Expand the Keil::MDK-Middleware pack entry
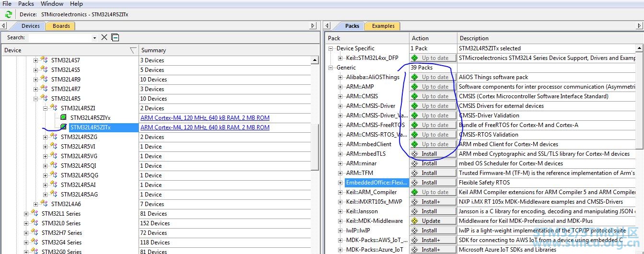The image size is (644, 254). (340, 221)
